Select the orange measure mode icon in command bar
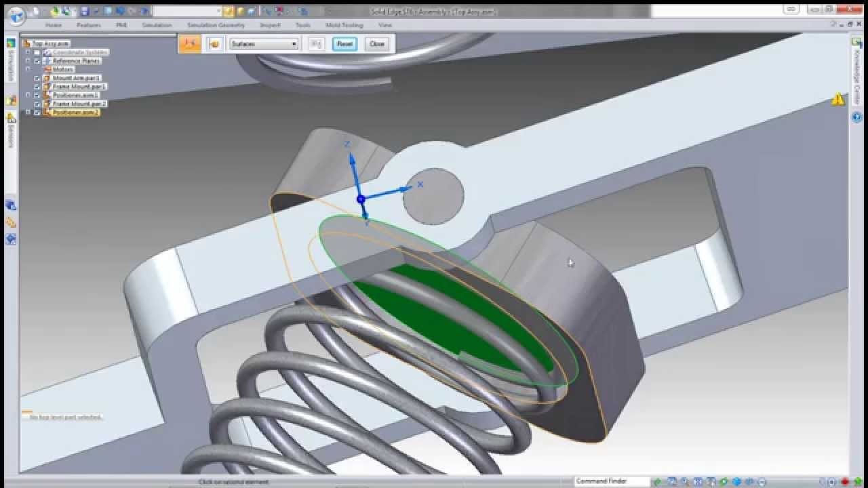Screen dimensions: 868x488 (190, 43)
